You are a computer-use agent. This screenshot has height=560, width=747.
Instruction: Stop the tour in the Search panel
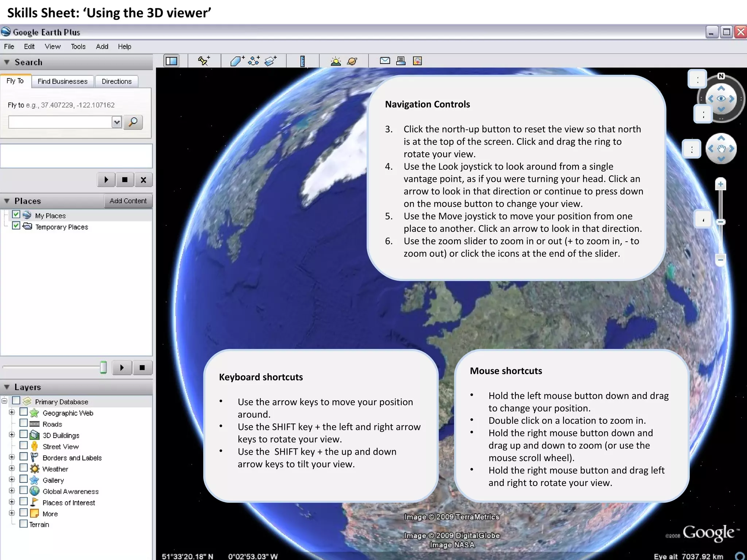click(125, 180)
